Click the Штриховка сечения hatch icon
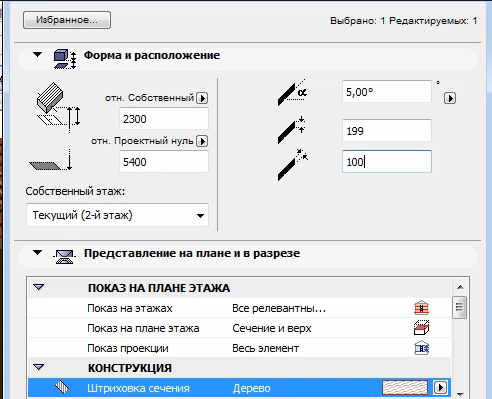 coord(62,387)
